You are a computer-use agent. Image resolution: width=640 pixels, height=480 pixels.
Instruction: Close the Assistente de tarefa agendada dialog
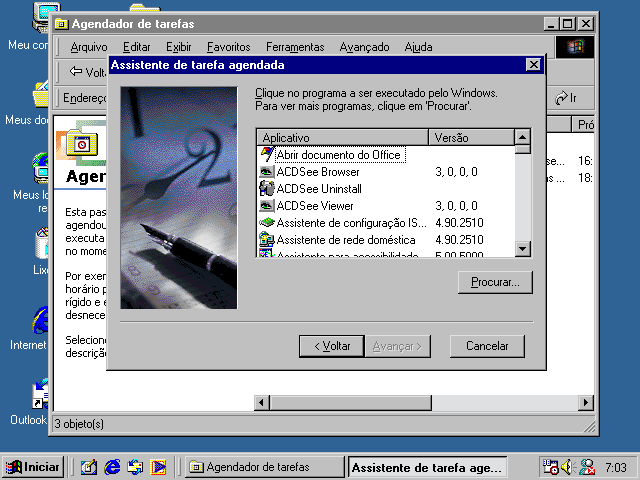pyautogui.click(x=533, y=65)
